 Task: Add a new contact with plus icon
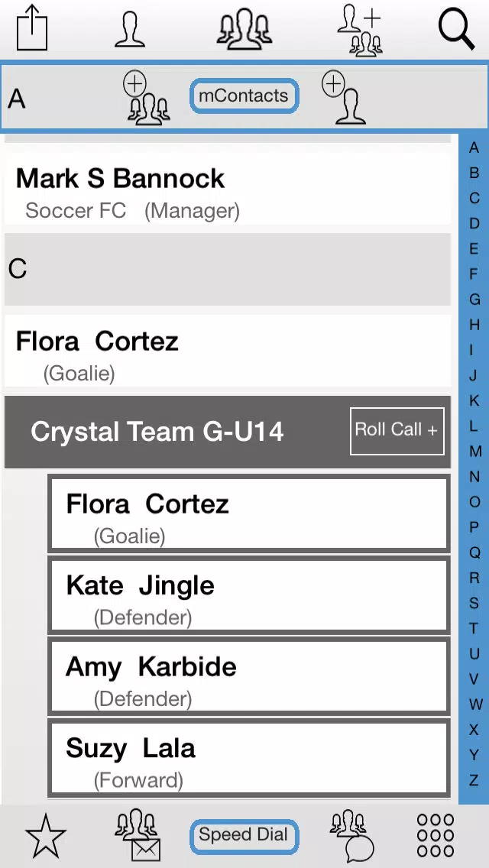(343, 98)
